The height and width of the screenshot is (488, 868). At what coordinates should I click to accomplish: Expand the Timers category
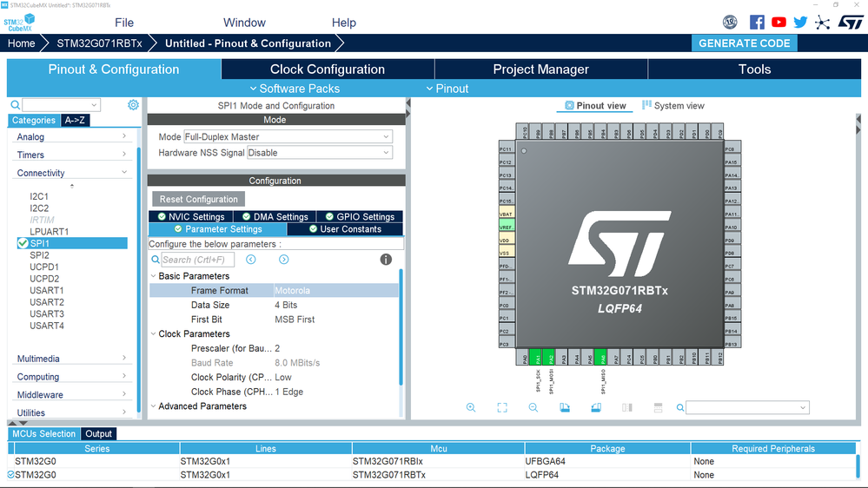[71, 155]
